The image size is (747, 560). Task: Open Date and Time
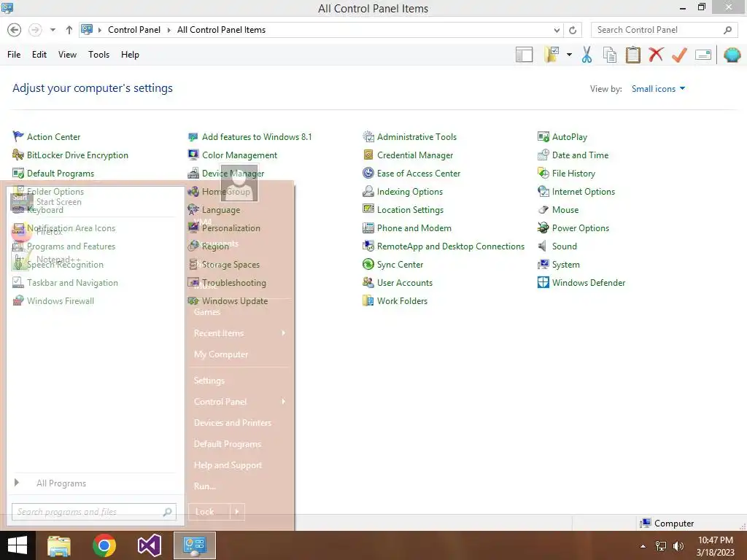580,155
